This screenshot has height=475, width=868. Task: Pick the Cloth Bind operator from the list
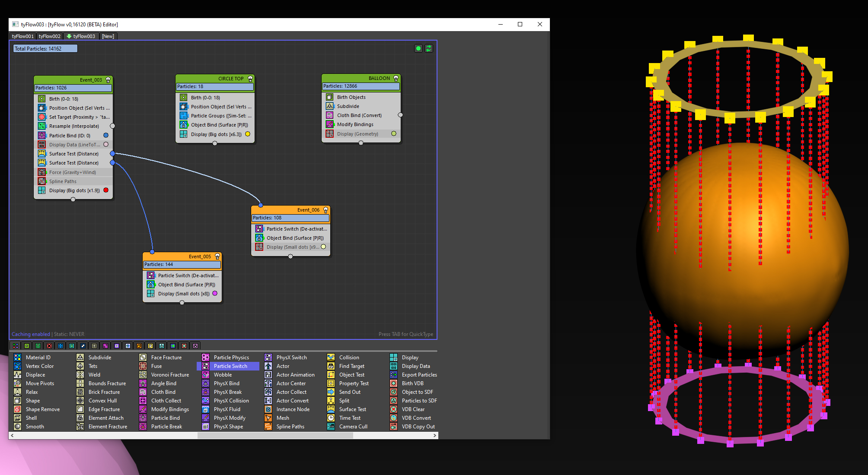pyautogui.click(x=163, y=392)
